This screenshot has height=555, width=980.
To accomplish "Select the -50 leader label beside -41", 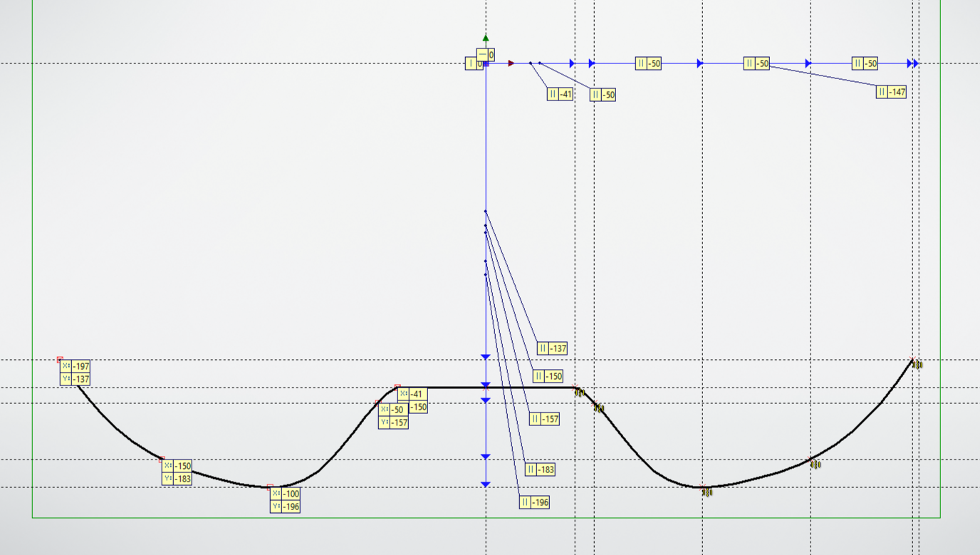I will pos(603,95).
